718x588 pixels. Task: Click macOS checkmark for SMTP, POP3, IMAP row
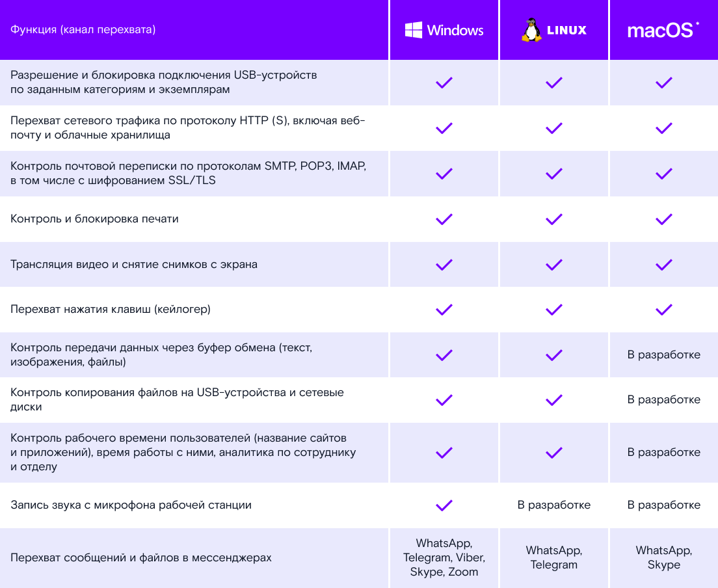(x=663, y=173)
